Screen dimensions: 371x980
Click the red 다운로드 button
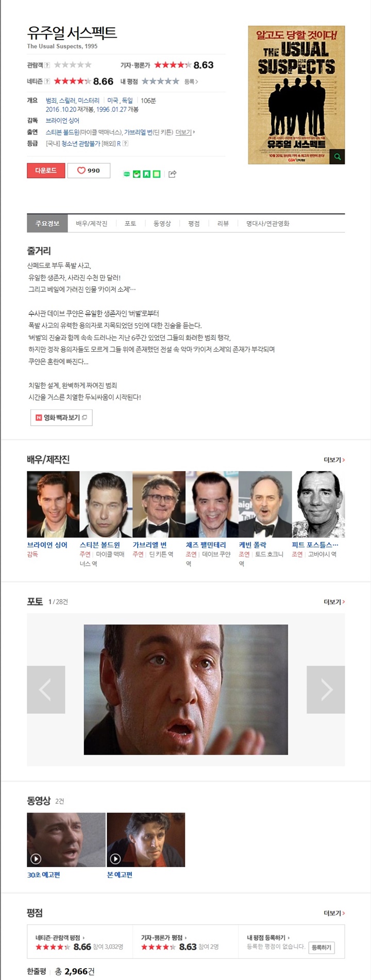[x=46, y=171]
